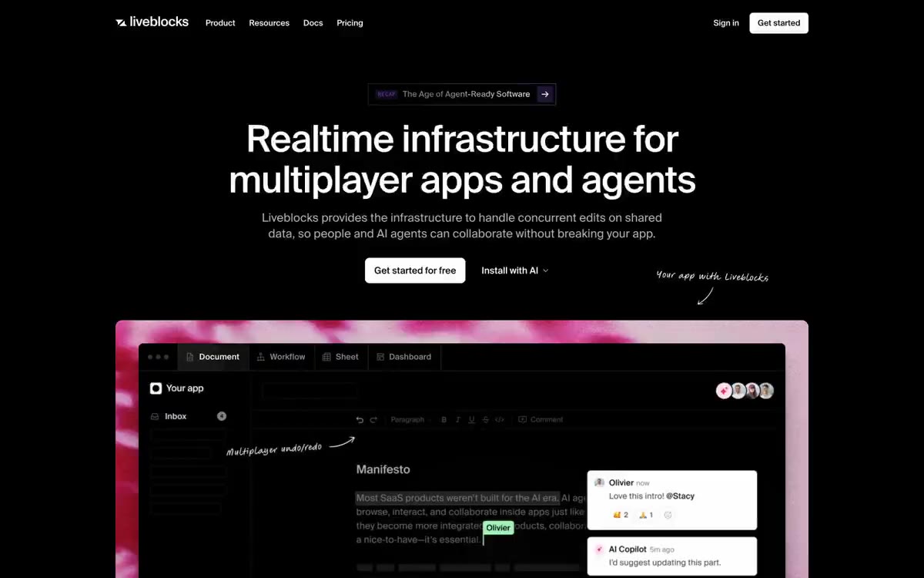Click the Manifesto heading

click(x=383, y=469)
